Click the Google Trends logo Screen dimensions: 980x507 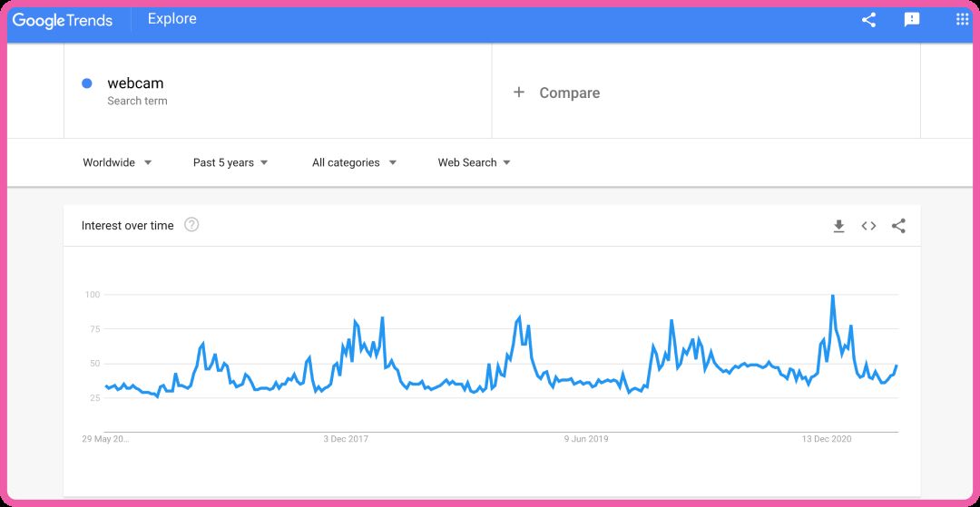(63, 20)
